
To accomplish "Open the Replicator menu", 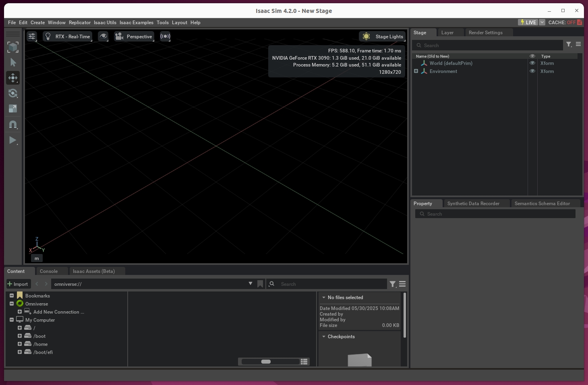I will coord(80,23).
